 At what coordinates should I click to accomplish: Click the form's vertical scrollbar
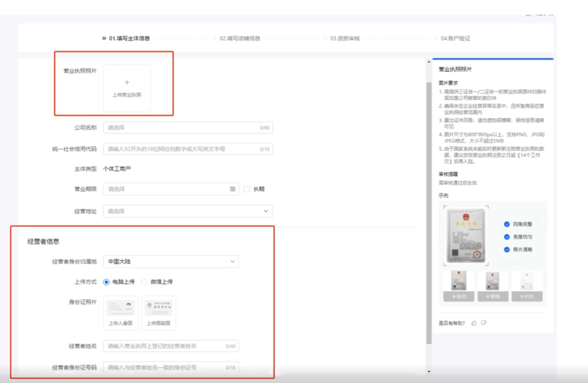[x=429, y=213]
